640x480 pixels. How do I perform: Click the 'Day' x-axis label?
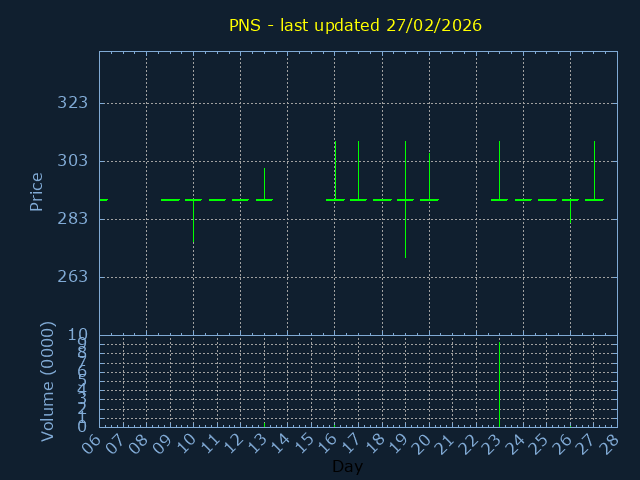[x=347, y=467]
